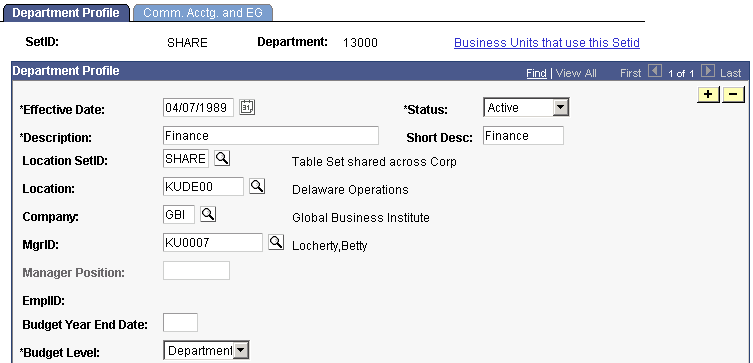Add a new row with plus button
753x363 pixels.
[x=708, y=95]
